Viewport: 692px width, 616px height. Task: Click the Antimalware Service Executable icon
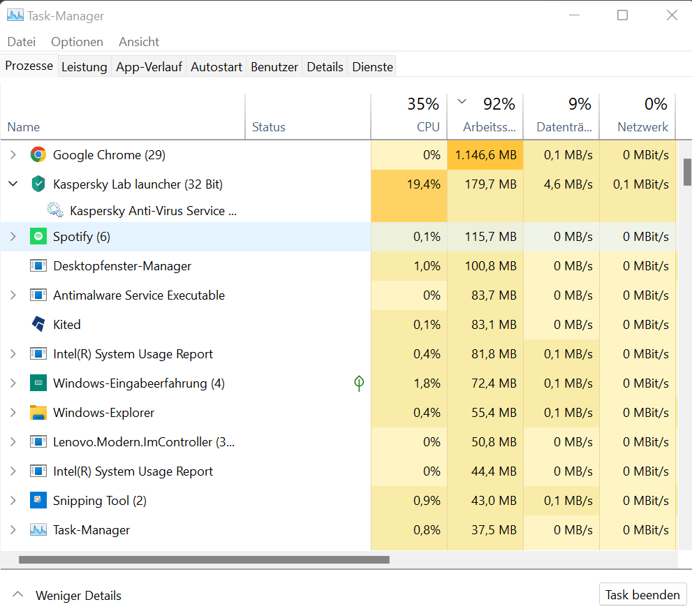point(38,295)
